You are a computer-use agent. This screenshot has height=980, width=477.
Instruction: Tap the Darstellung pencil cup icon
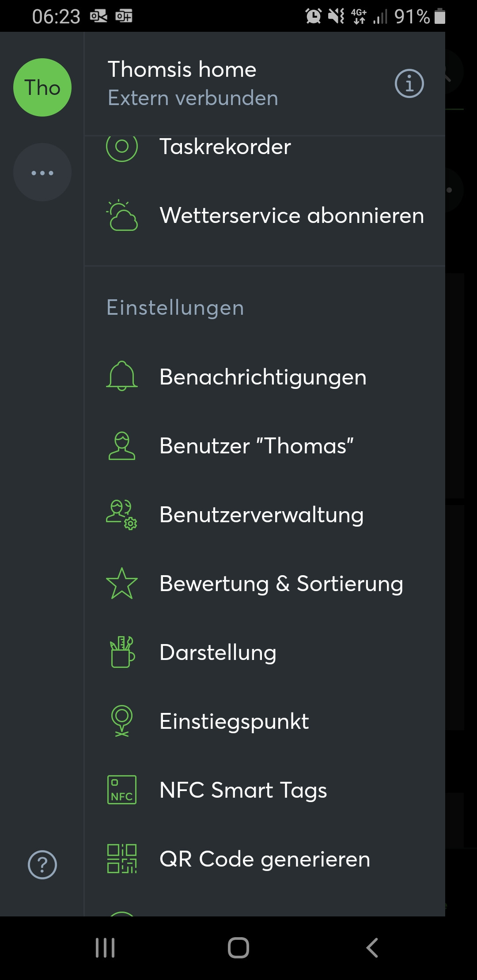122,652
